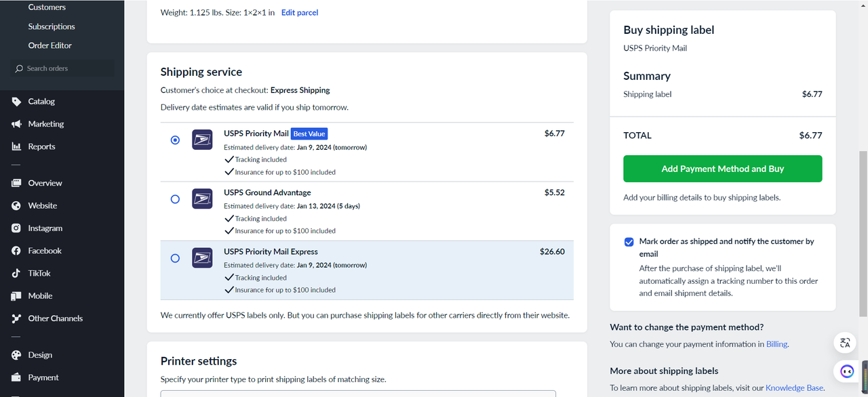Click the purple chat assistant icon
Viewport: 868px width, 397px height.
846,371
